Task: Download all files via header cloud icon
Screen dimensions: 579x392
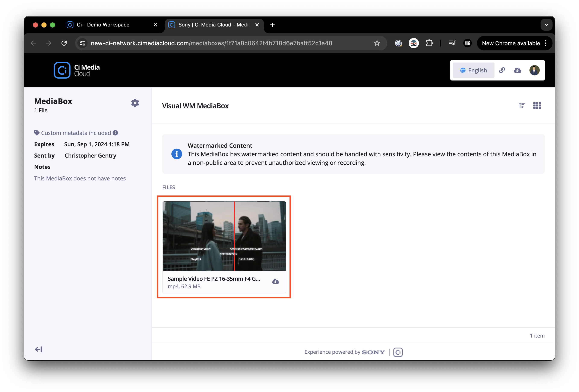Action: 518,70
